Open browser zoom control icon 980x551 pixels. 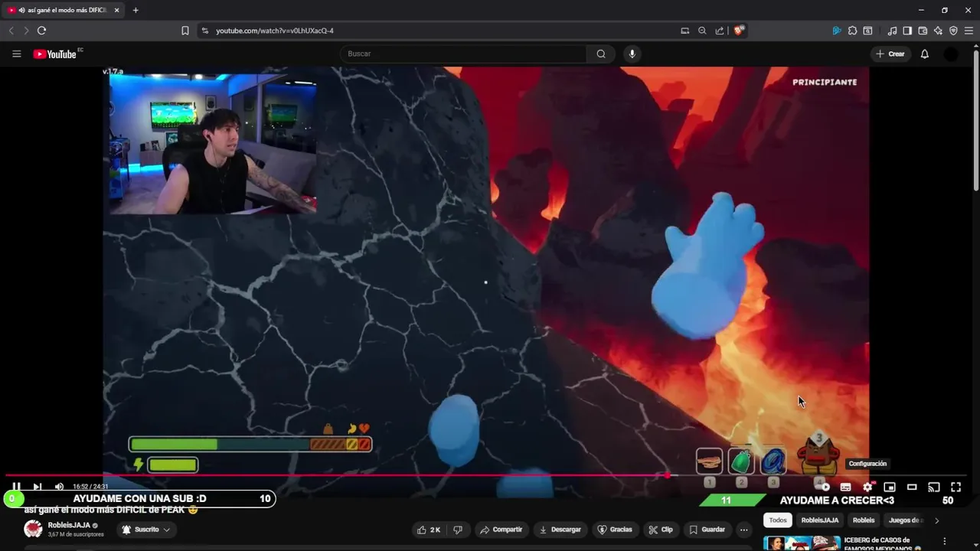702,31
